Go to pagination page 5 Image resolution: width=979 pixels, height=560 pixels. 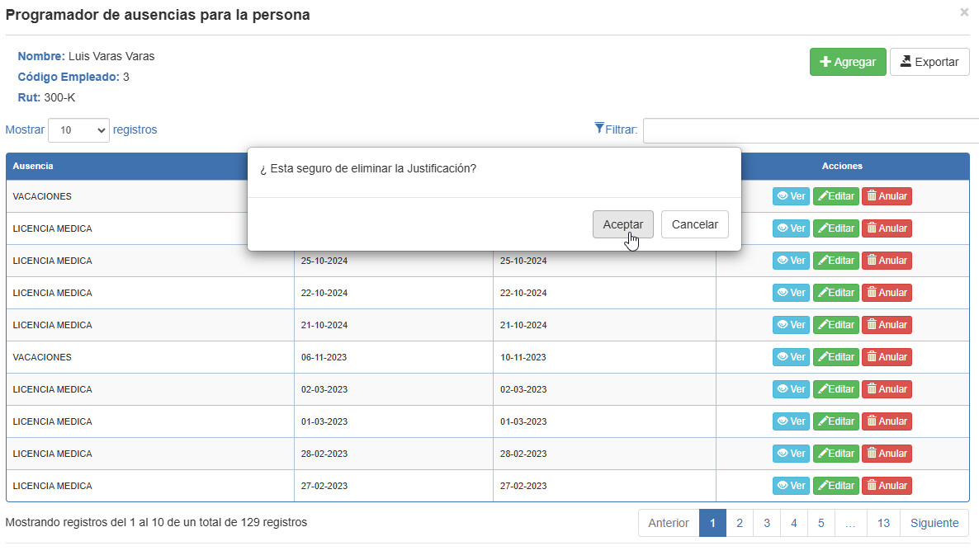tap(821, 523)
